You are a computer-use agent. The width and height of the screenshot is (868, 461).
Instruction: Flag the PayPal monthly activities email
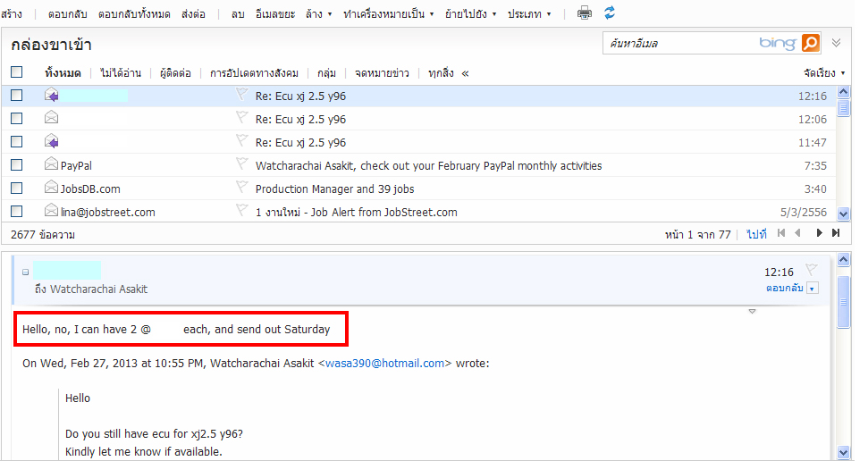240,163
